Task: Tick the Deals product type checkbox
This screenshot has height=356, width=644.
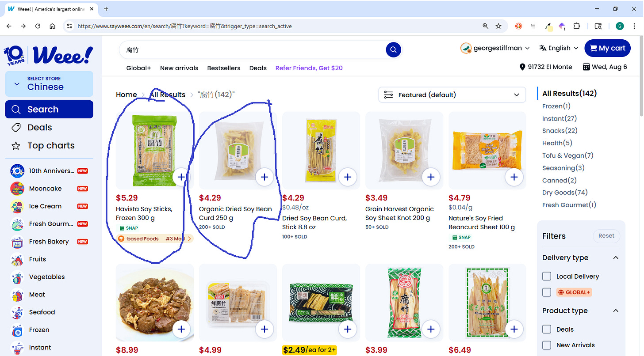Action: tap(547, 329)
